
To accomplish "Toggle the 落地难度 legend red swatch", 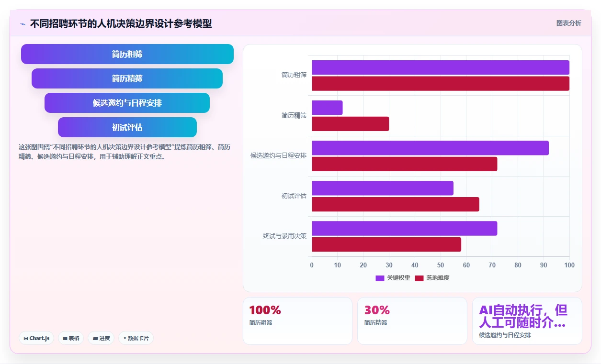I will pos(420,278).
